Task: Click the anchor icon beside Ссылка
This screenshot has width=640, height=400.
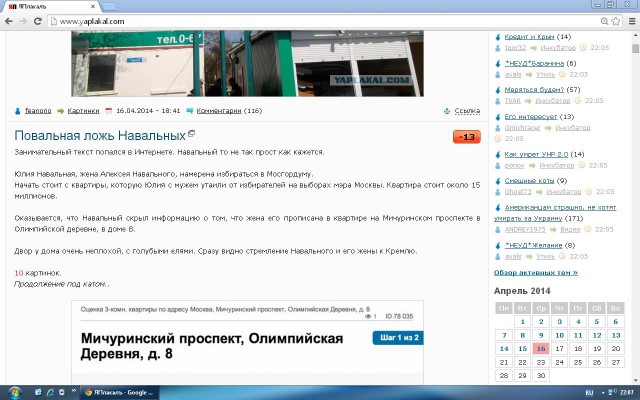Action: [x=447, y=111]
